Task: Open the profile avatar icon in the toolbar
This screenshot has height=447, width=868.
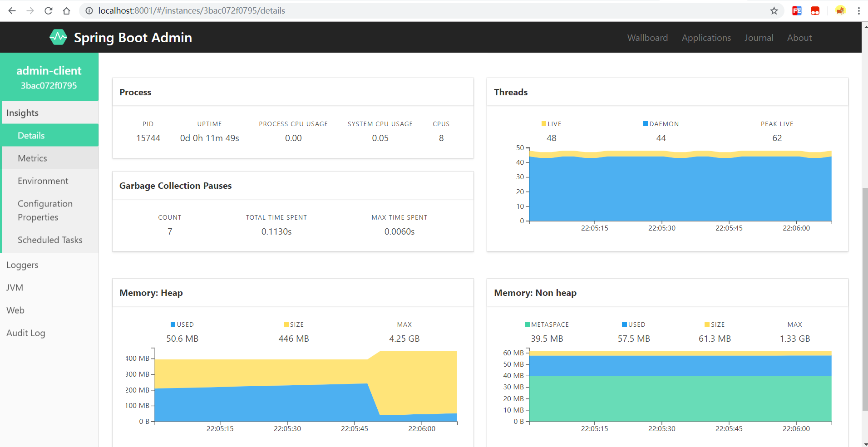Action: pyautogui.click(x=840, y=10)
